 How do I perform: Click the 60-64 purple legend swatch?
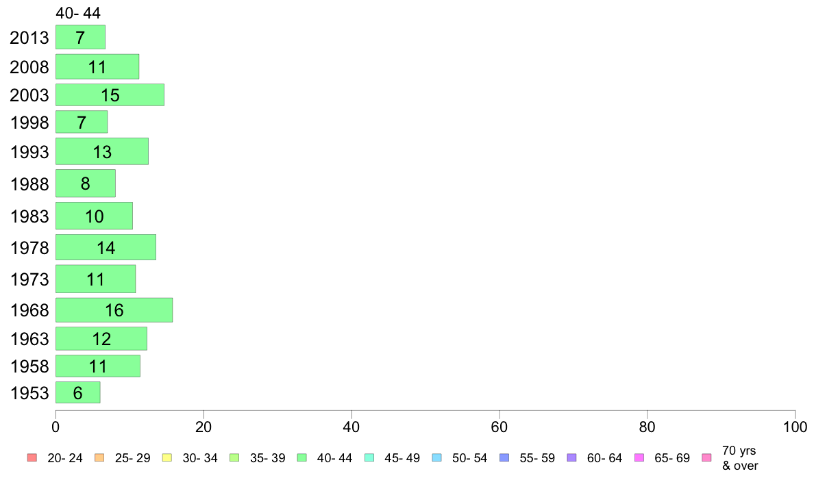(x=572, y=457)
